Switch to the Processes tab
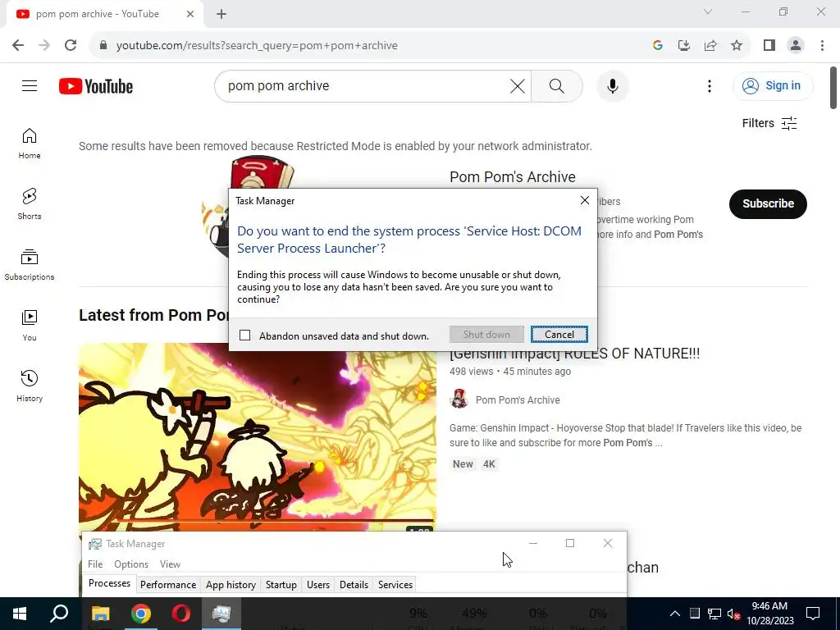Screen dimensions: 840x630 pos(109,583)
